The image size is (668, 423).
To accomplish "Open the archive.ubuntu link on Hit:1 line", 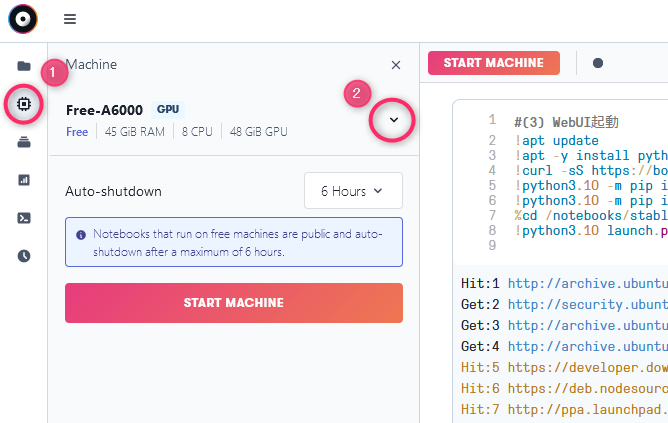I will coord(587,284).
